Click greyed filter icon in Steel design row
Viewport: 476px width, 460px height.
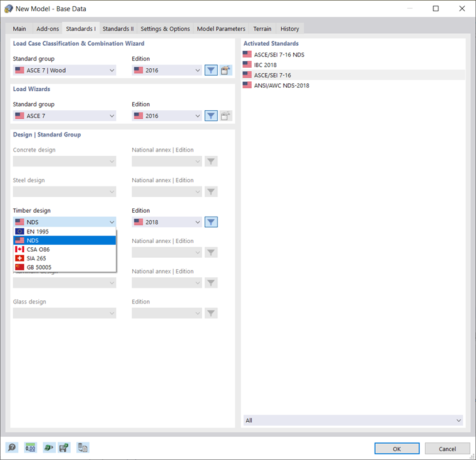pos(211,192)
